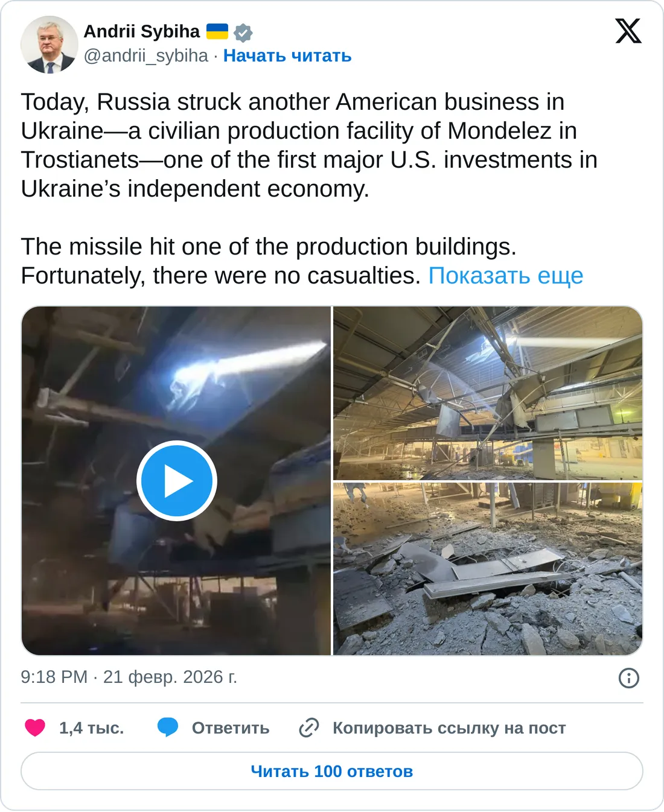
Task: Click the copy link chain icon
Action: (309, 728)
